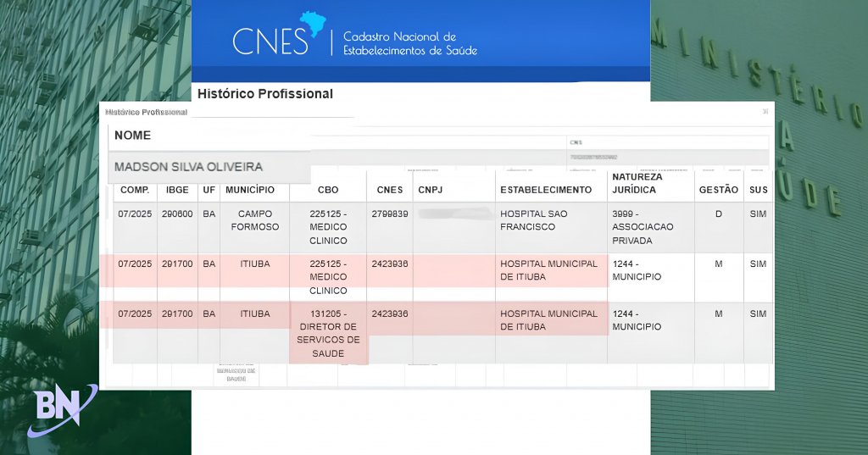This screenshot has width=868, height=455.
Task: Click the Brazil map icon above CNES
Action: coord(314,24)
